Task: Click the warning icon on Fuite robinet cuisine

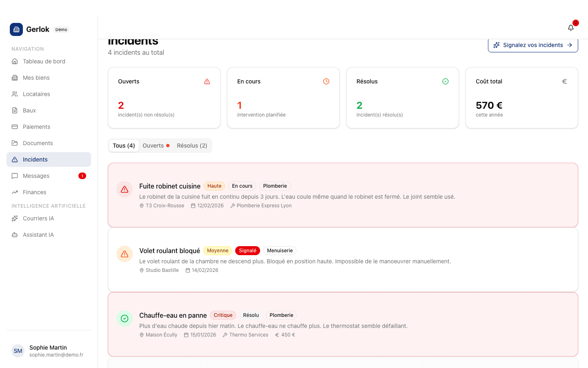Action: [x=125, y=189]
